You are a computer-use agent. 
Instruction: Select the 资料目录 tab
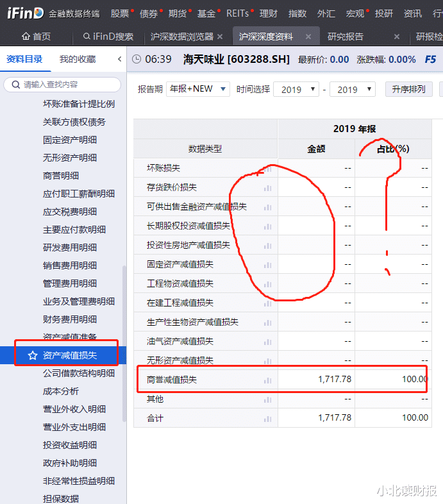[x=24, y=59]
